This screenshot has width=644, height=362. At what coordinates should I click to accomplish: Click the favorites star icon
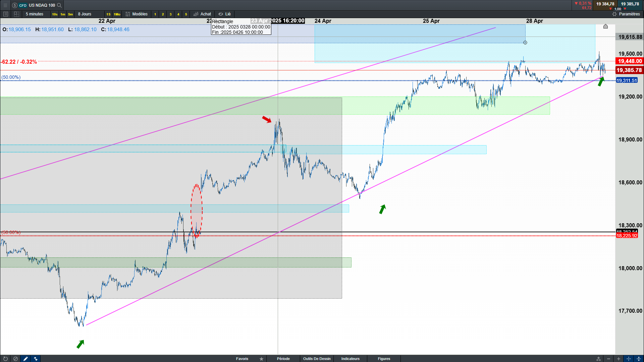[261, 359]
